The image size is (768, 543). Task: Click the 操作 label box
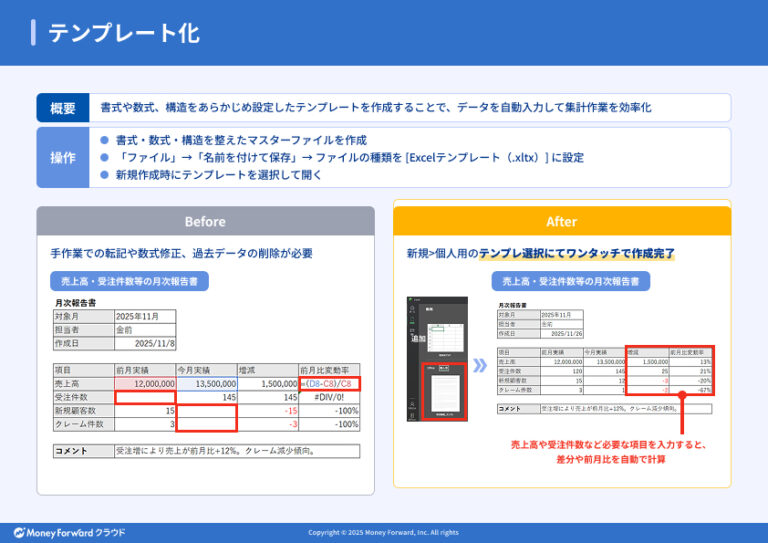[x=63, y=158]
